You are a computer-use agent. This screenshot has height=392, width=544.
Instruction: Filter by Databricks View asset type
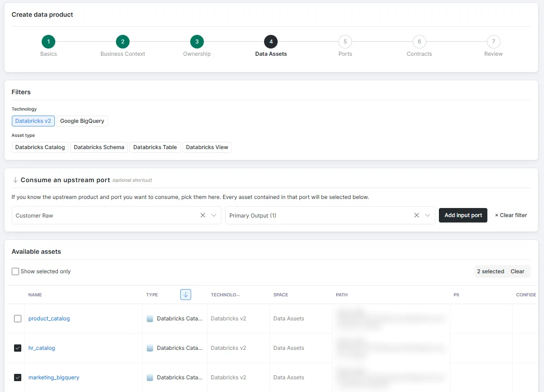point(207,147)
